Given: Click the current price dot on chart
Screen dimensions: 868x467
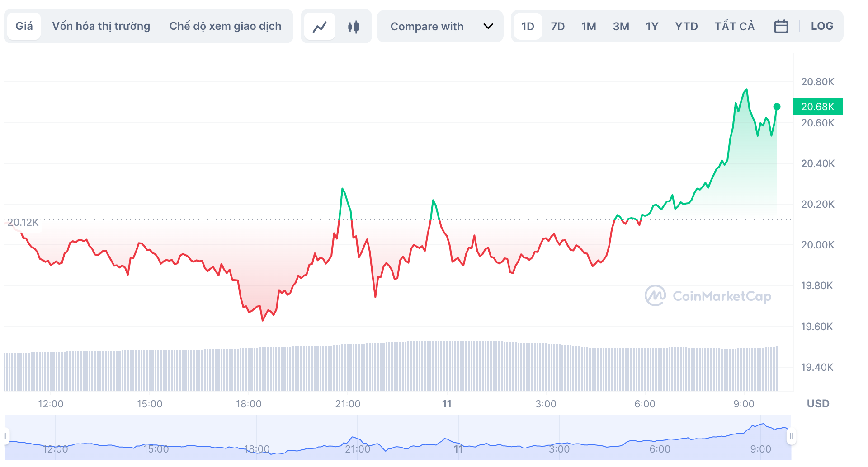Looking at the screenshot, I should (777, 107).
